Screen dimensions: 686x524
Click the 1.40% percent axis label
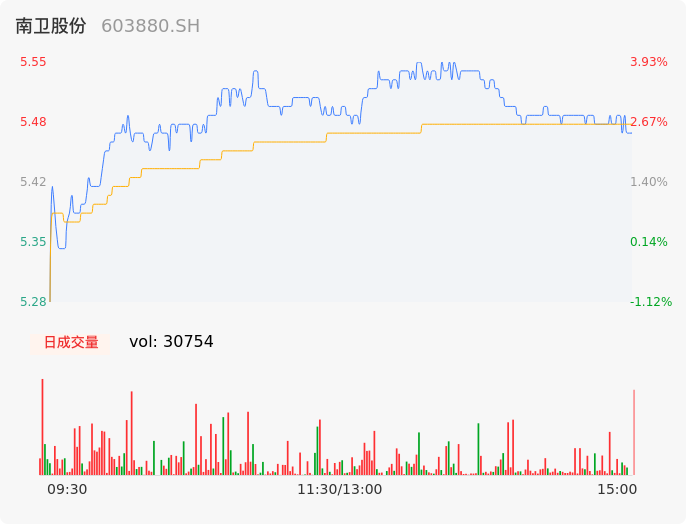(x=648, y=182)
